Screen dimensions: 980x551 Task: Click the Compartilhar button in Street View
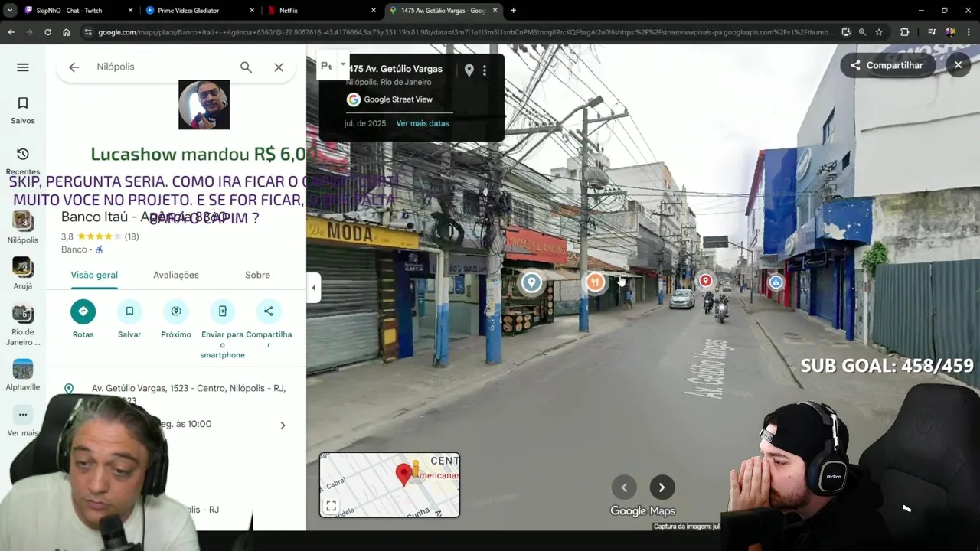coord(887,65)
